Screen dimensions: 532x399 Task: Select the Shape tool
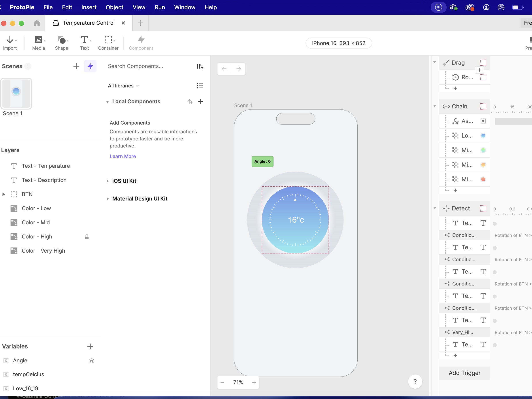pos(61,43)
